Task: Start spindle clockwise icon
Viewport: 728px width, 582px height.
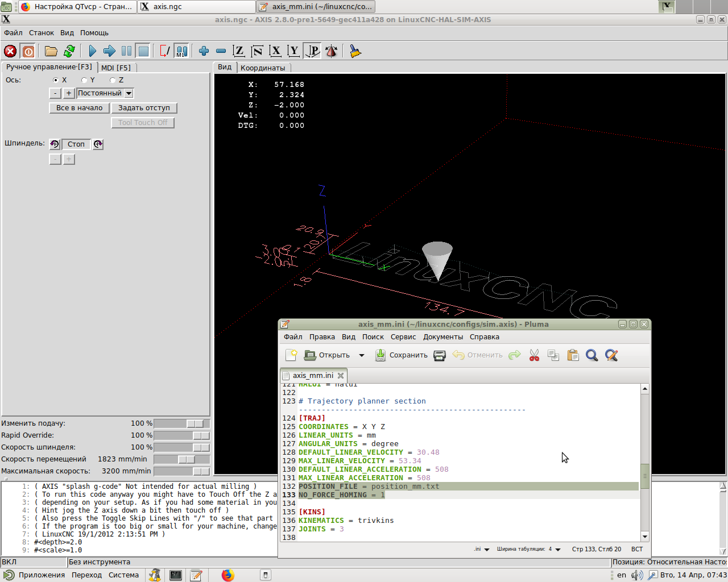Action: (98, 144)
